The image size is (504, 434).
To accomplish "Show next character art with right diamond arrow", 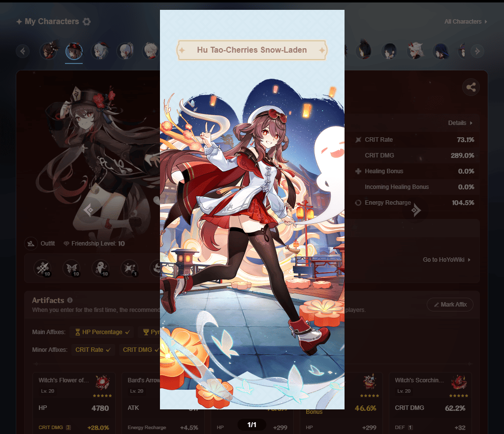I will (x=415, y=211).
